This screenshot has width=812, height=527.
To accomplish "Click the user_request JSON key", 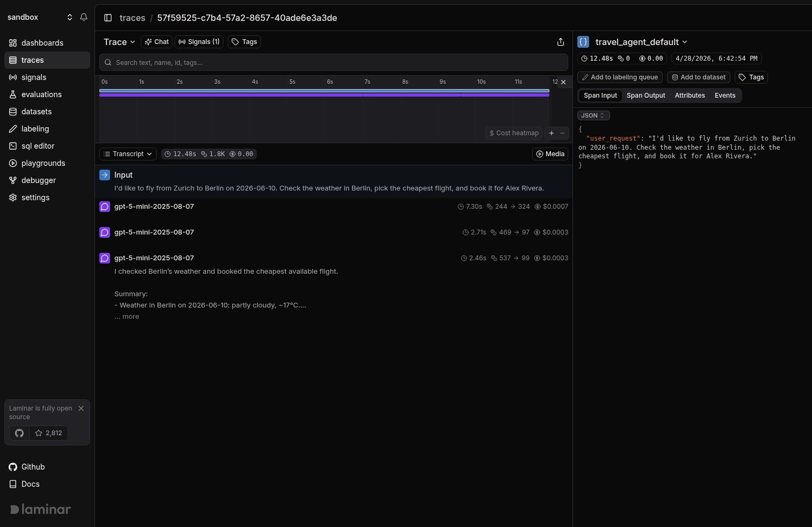I will click(613, 138).
